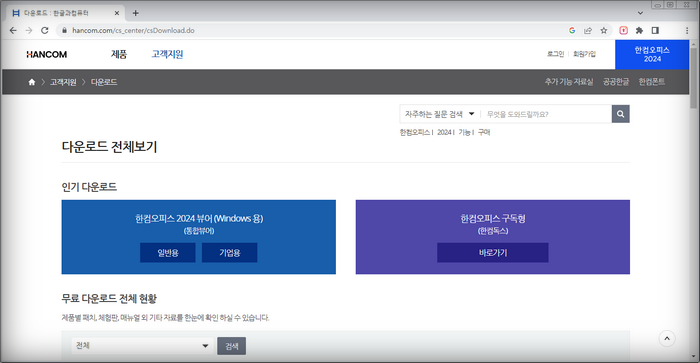Screen dimensions: 700x363
Task: Click the magnifier search button
Action: coord(621,114)
